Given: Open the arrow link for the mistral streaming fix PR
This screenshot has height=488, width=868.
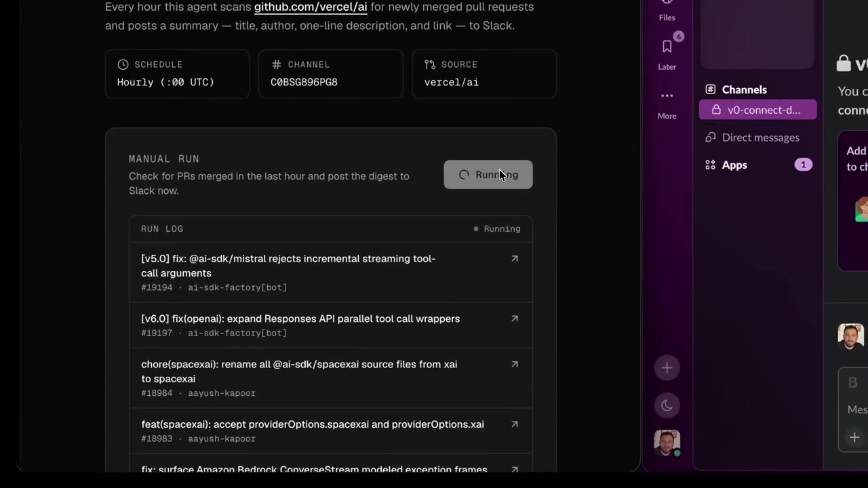Looking at the screenshot, I should 515,258.
